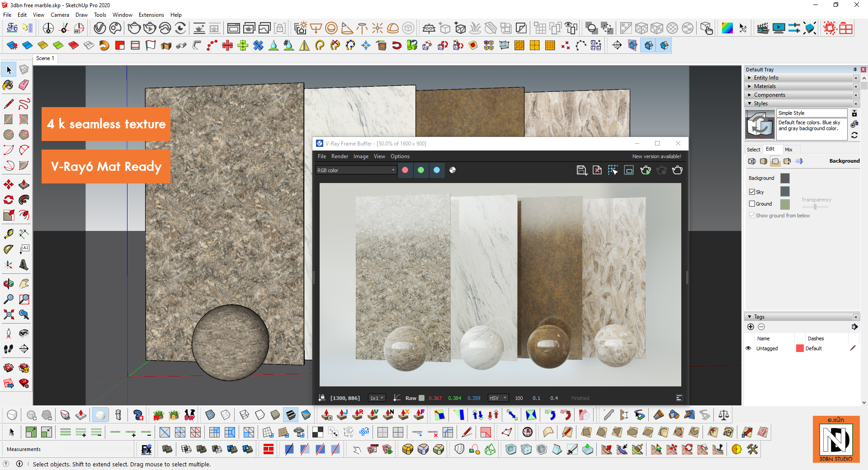Switch to the Select tab in Styles
The height and width of the screenshot is (470, 868).
754,150
